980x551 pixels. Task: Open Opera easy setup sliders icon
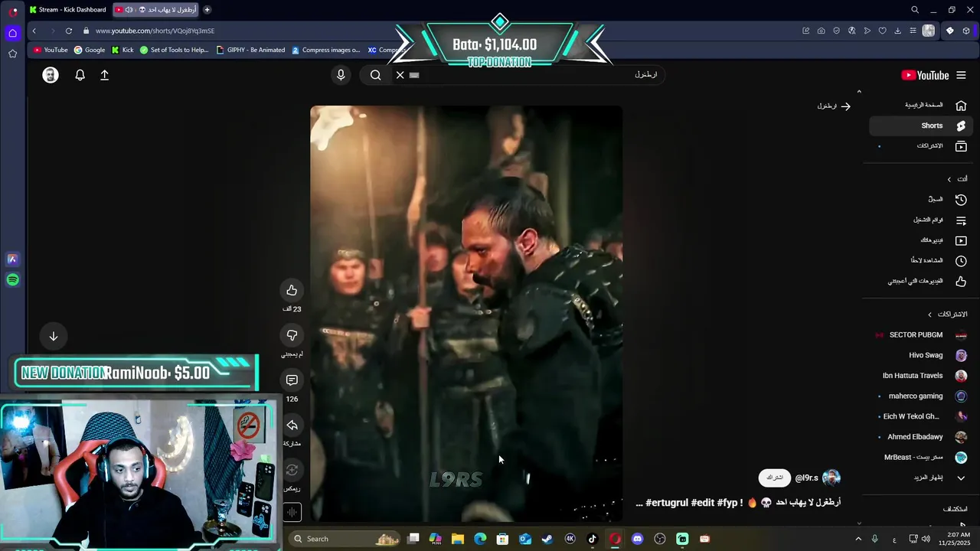913,31
